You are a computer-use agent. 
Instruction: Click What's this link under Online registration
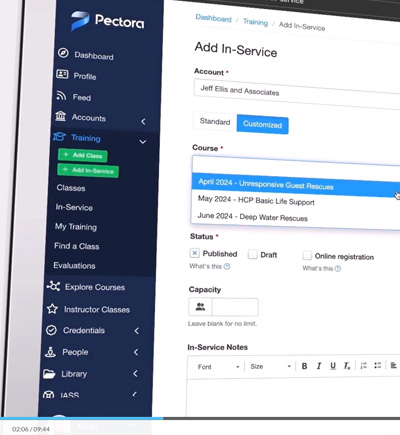[x=318, y=268]
